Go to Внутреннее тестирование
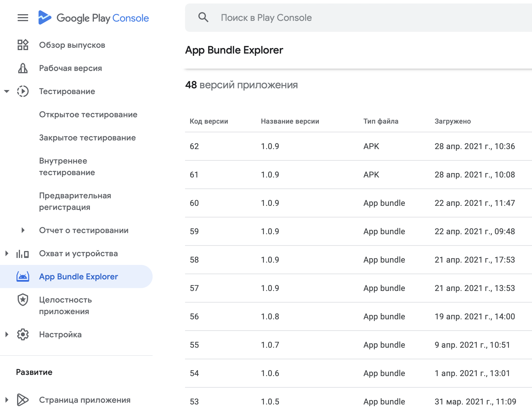This screenshot has width=532, height=414. click(67, 167)
